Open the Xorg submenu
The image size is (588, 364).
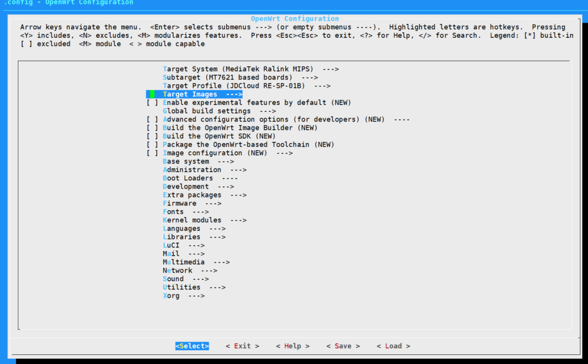point(183,296)
